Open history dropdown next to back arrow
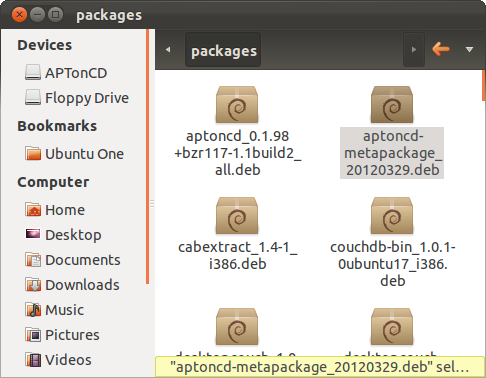Image resolution: width=486 pixels, height=378 pixels. [469, 50]
